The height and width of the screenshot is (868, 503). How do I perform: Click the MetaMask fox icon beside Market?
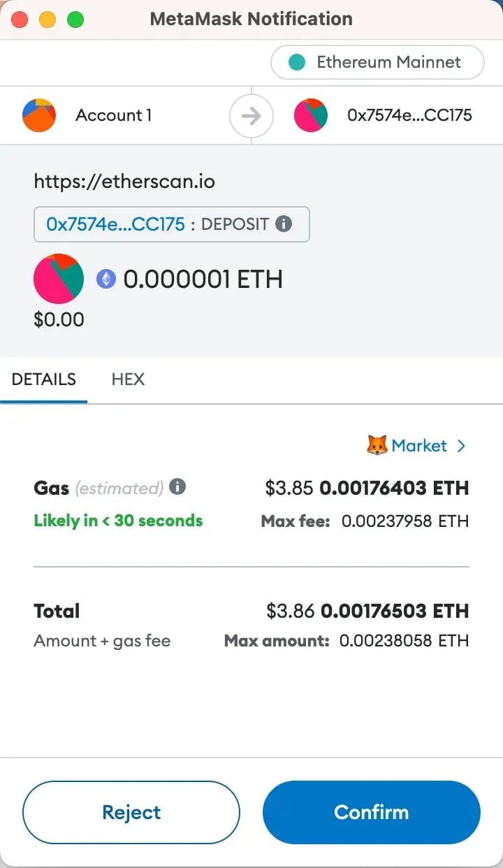(377, 445)
